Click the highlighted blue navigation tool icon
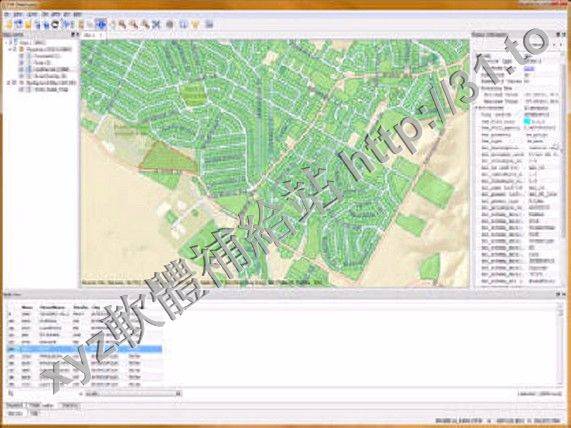Screen dimensions: 571x428 click(101, 24)
